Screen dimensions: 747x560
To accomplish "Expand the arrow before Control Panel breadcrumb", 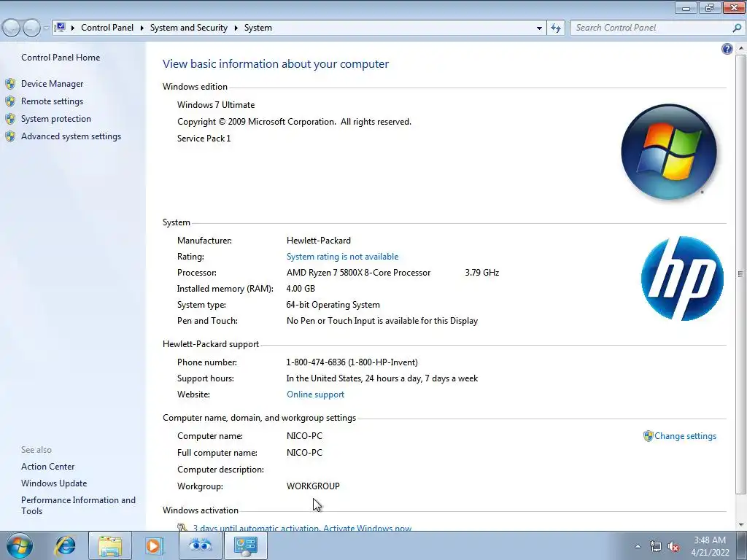I will tap(73, 28).
